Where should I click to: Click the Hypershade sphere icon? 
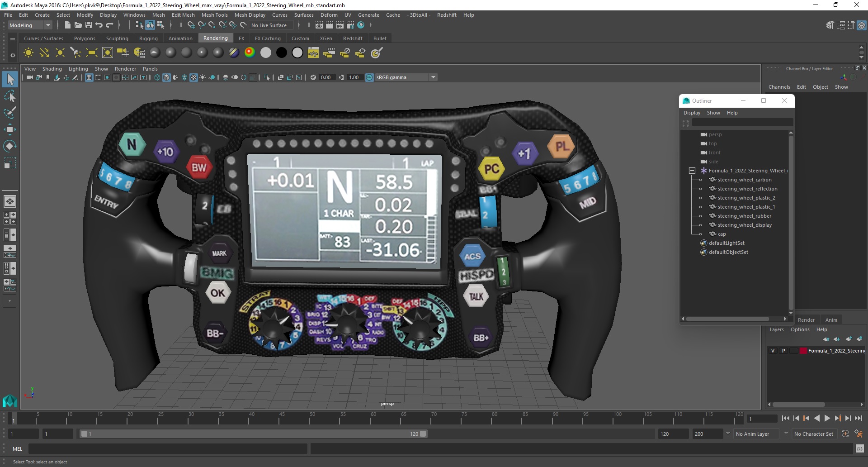pos(361,25)
